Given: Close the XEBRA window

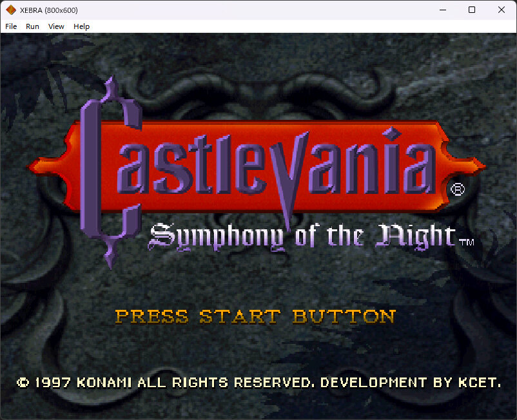Looking at the screenshot, I should (501, 10).
